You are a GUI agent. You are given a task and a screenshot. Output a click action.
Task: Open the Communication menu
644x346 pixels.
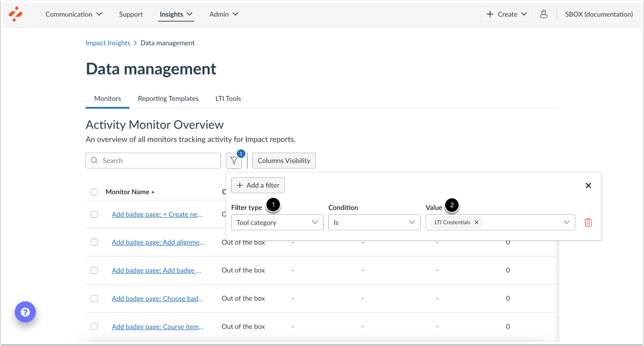point(74,14)
